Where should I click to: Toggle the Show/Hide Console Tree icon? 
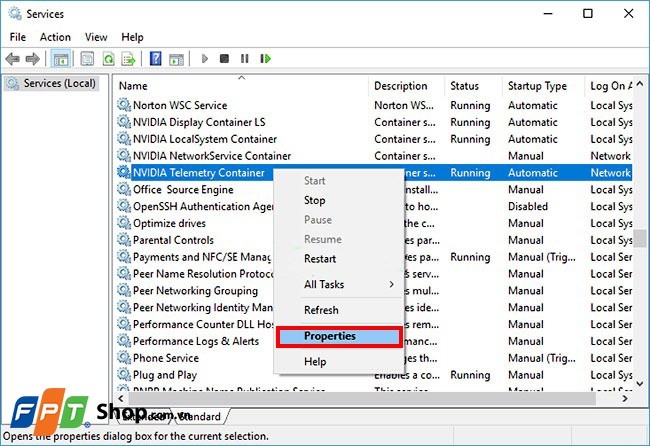pyautogui.click(x=61, y=59)
